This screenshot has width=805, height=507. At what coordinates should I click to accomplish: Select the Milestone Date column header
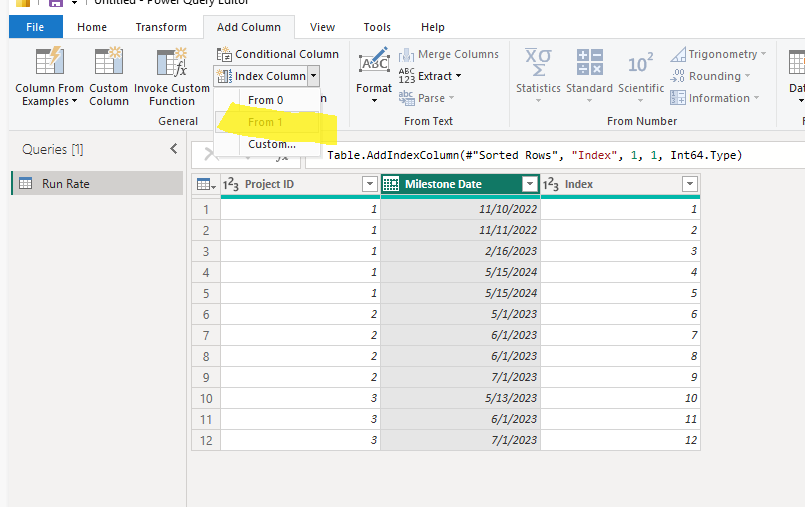461,184
